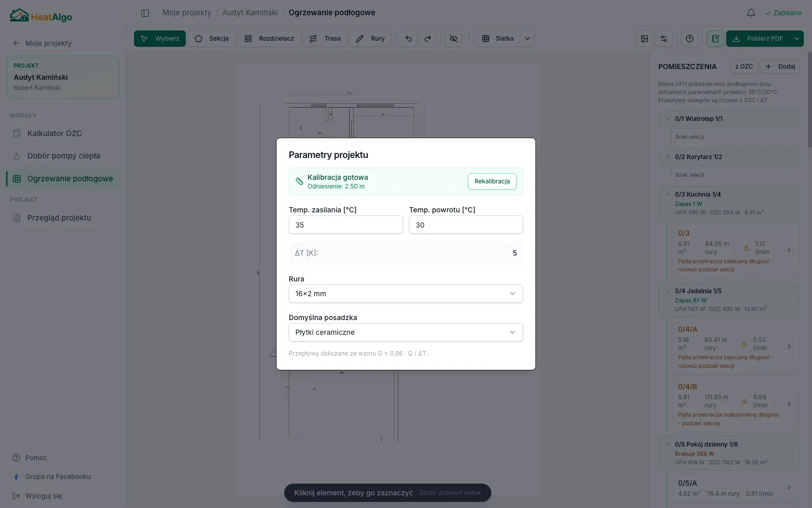Click the calibration ruler icon in dialog

point(299,181)
